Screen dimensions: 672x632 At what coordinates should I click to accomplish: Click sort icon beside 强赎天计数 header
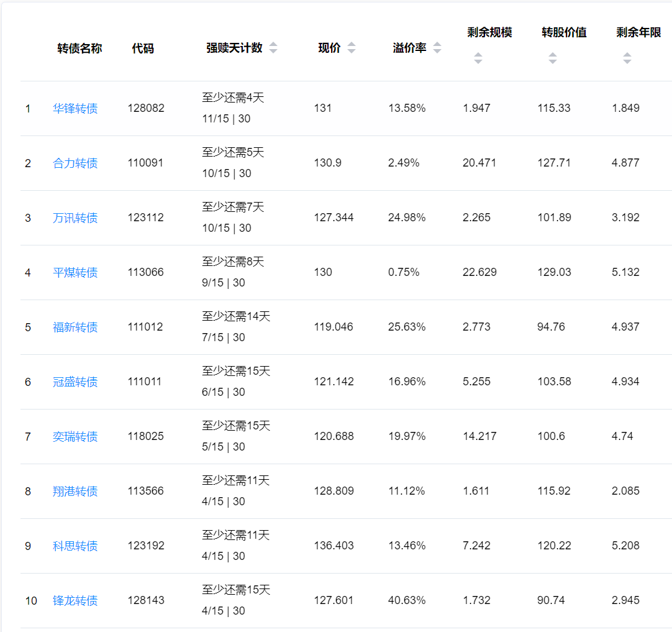click(273, 48)
